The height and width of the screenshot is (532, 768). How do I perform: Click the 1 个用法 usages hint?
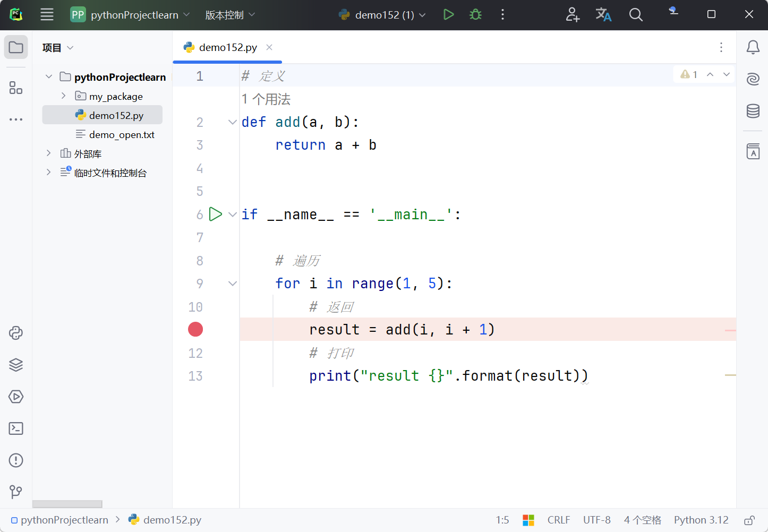266,99
